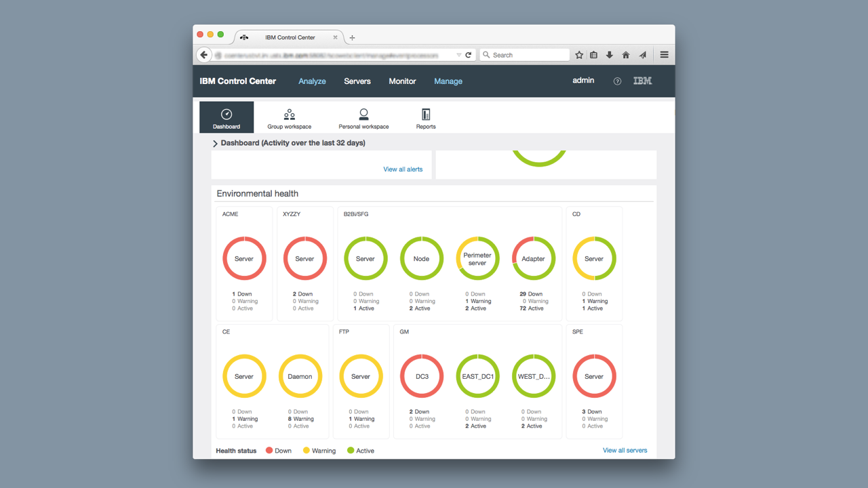Bookmark the page with the star icon

(x=578, y=54)
